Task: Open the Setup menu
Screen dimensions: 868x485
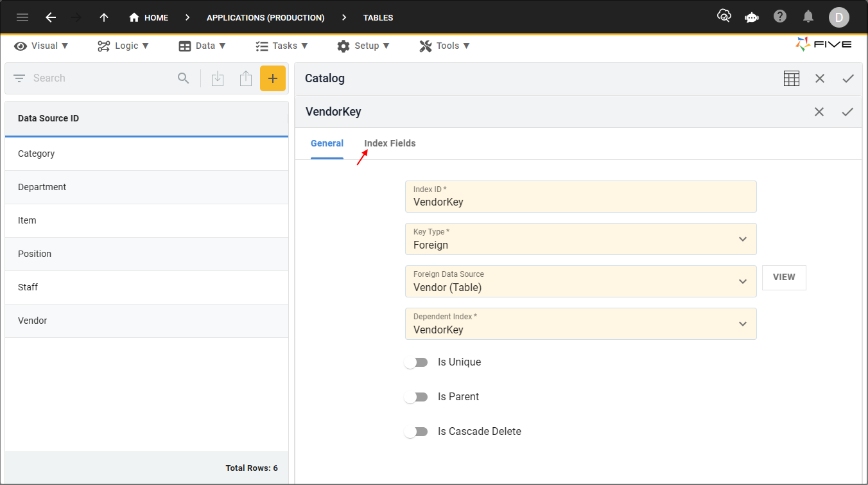Action: pos(363,46)
